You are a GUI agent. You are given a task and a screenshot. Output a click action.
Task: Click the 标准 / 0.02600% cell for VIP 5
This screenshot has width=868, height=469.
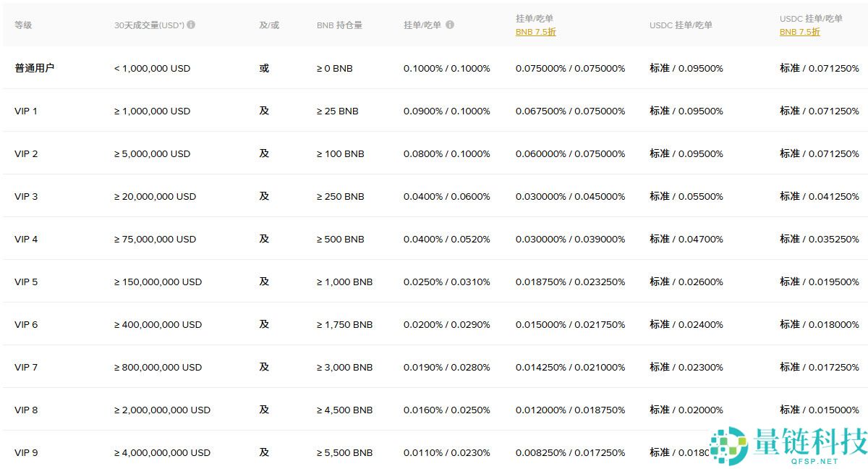(686, 282)
